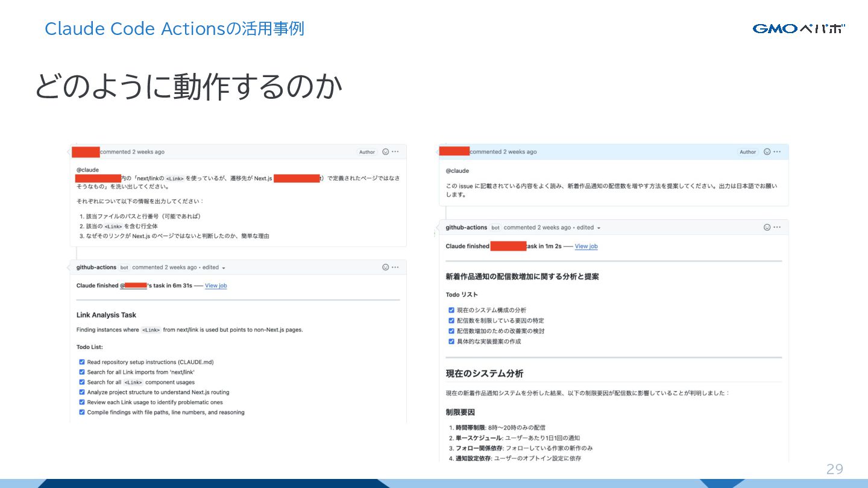Viewport: 868px width, 488px height.
Task: Open emoji reaction on left Author comment
Action: 386,152
